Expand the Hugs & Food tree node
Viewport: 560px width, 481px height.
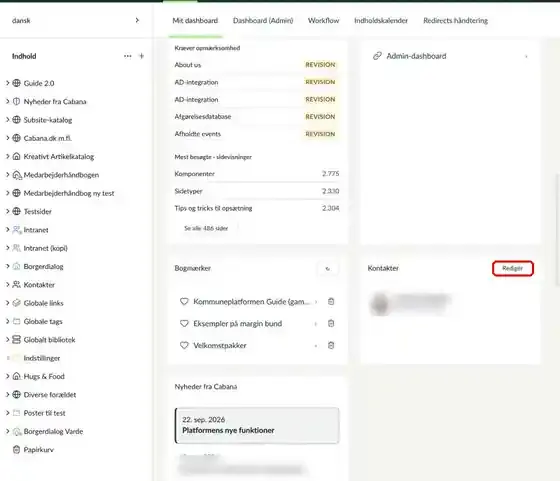click(x=7, y=376)
